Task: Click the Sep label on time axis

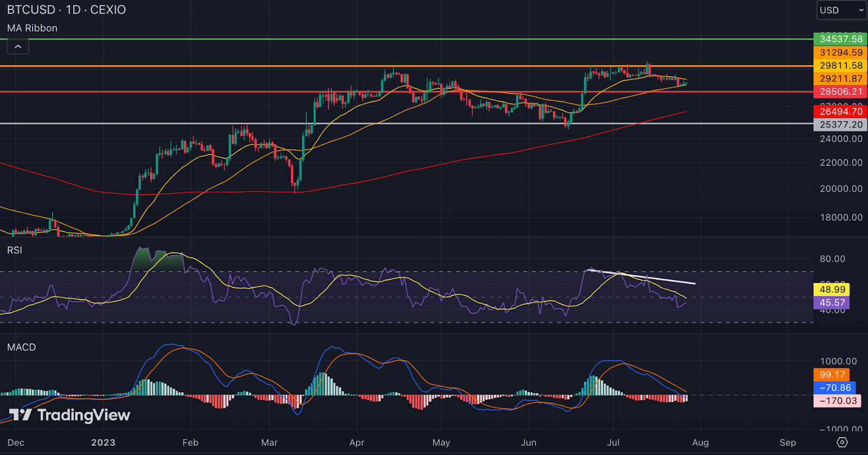Action: tap(788, 443)
